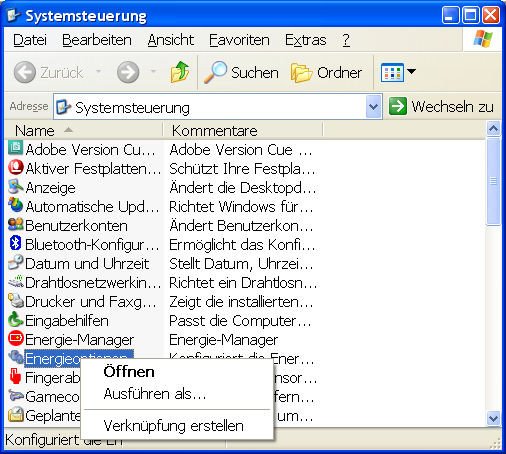Select the Datum und Uhrzeit entry

tap(87, 264)
